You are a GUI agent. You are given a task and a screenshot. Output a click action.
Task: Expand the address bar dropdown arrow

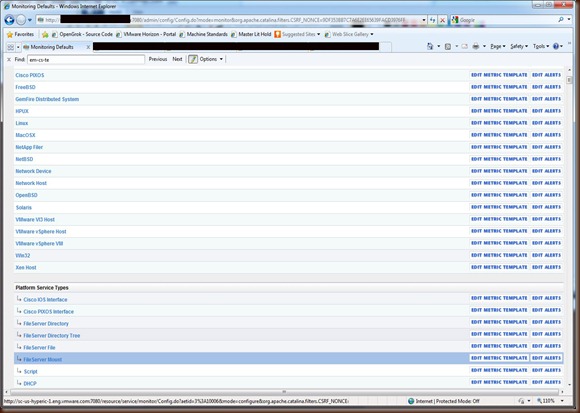(x=424, y=20)
